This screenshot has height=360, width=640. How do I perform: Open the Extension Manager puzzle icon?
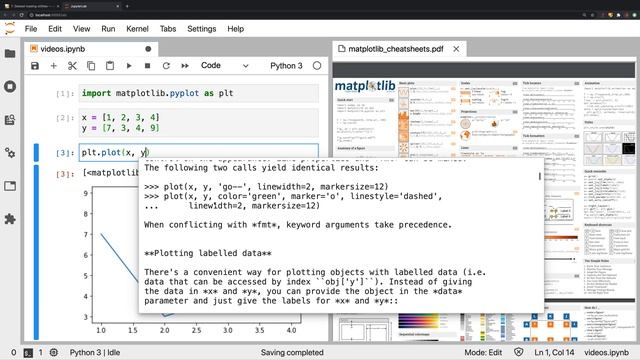(x=10, y=219)
